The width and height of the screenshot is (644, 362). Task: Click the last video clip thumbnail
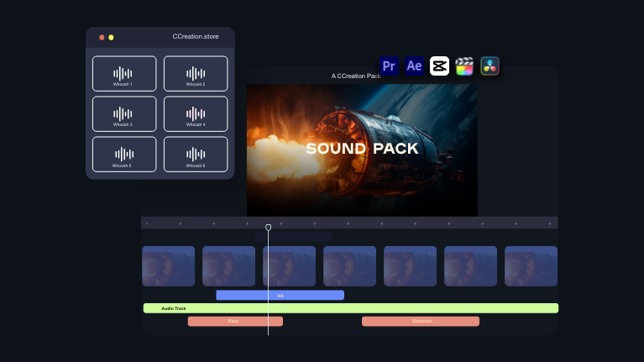pyautogui.click(x=531, y=266)
